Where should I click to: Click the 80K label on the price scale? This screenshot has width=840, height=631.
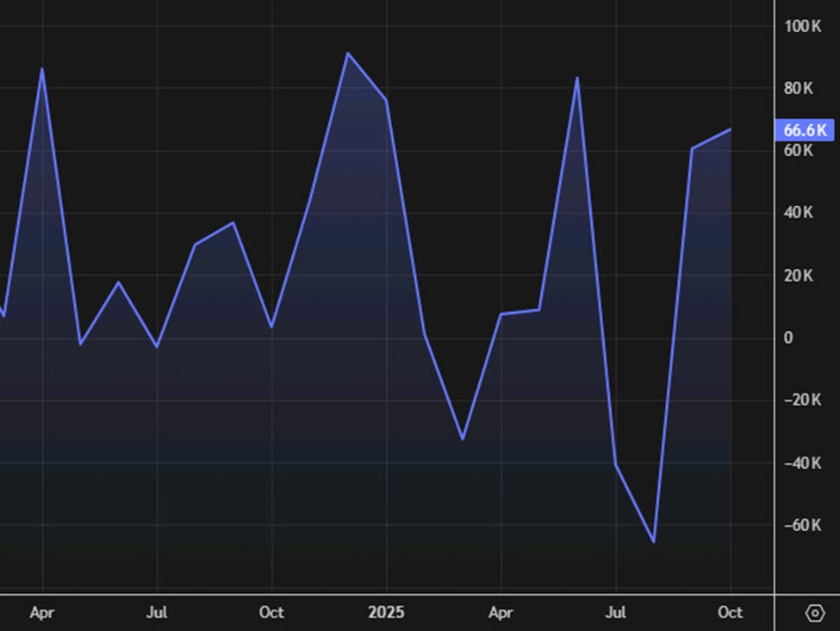800,87
